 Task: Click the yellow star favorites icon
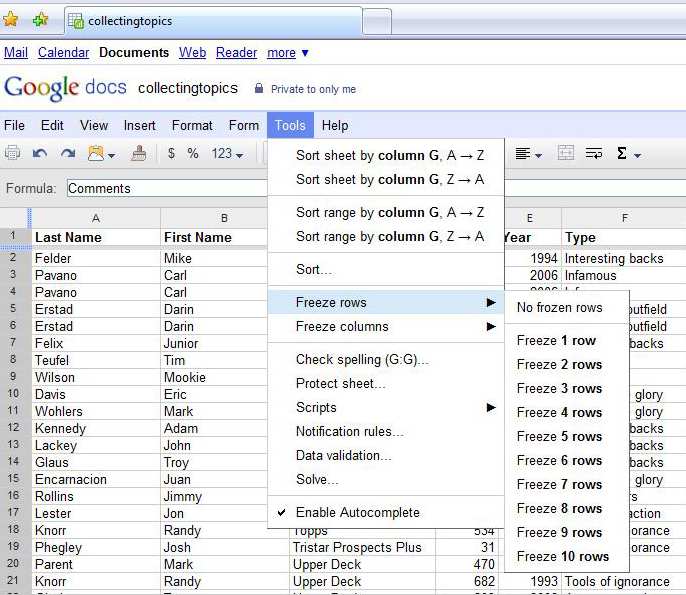pyautogui.click(x=10, y=19)
